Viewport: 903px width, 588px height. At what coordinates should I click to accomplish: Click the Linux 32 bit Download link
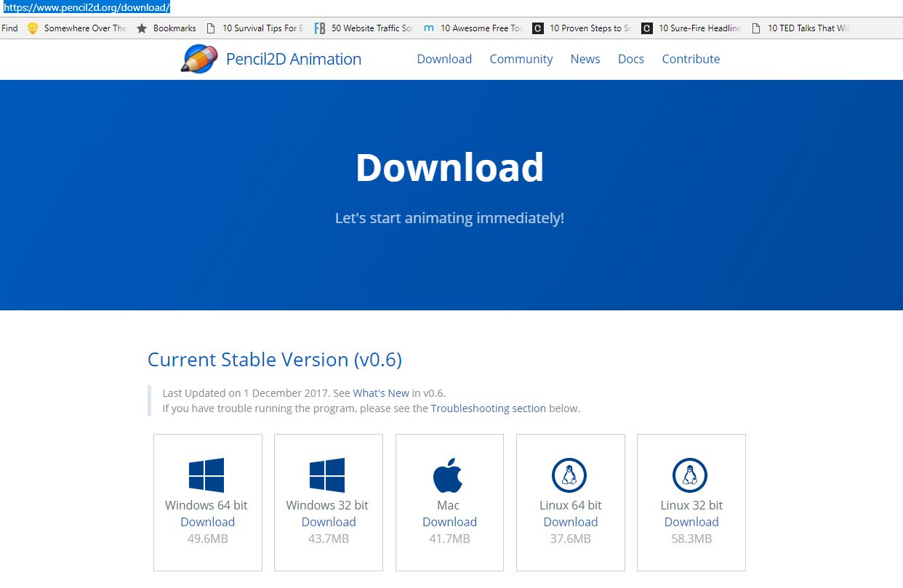(691, 522)
